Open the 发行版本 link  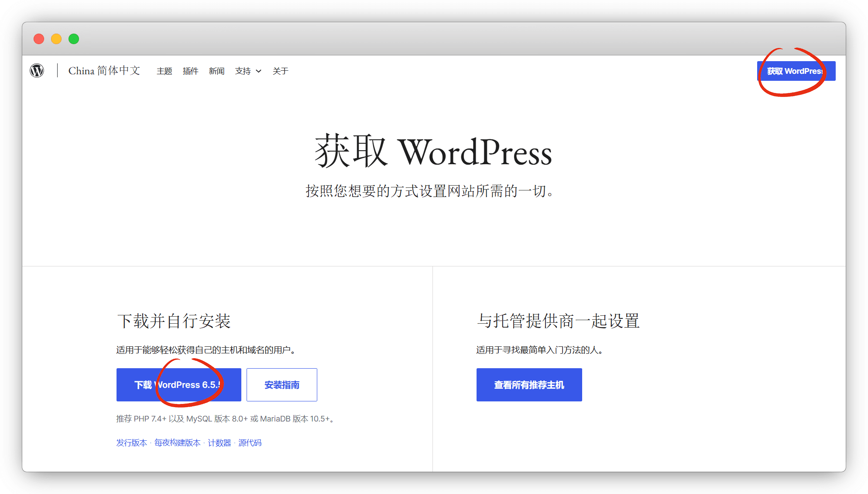coord(131,443)
